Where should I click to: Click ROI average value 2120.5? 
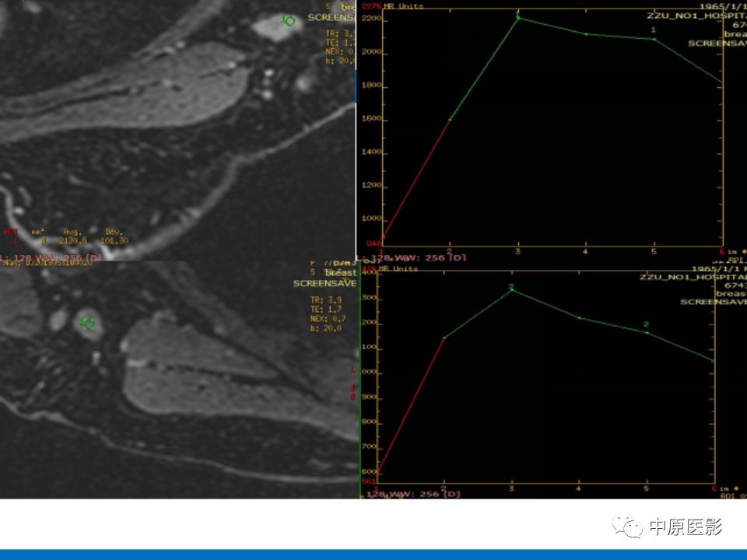[x=73, y=241]
